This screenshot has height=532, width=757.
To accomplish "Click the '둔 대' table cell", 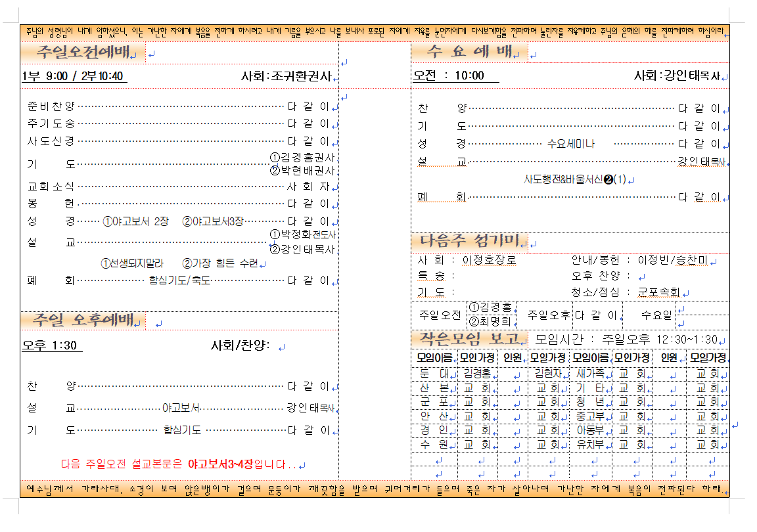I will (x=434, y=374).
